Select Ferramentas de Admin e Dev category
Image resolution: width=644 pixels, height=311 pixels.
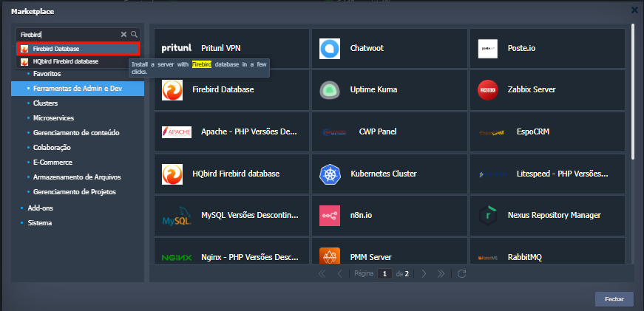[78, 89]
